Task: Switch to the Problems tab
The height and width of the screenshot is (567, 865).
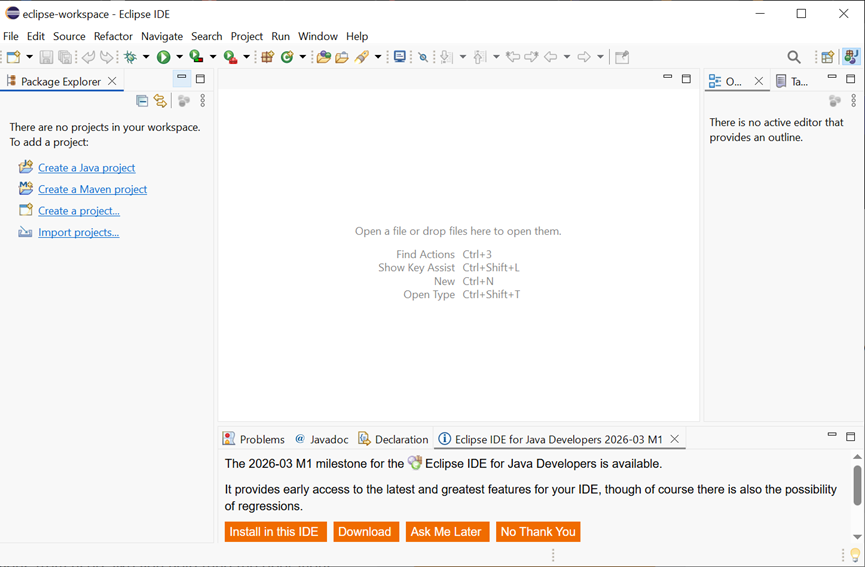Action: click(253, 439)
